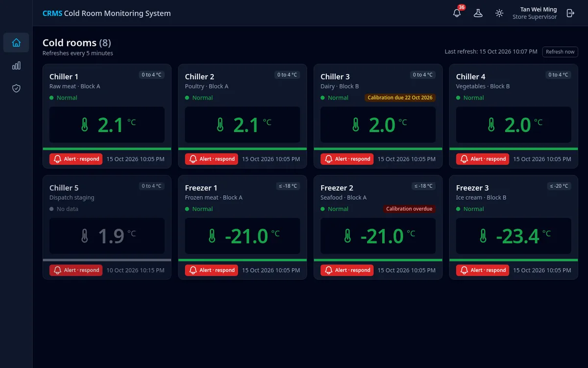Click the lab flask icon in header
Image resolution: width=588 pixels, height=368 pixels.
coord(478,13)
